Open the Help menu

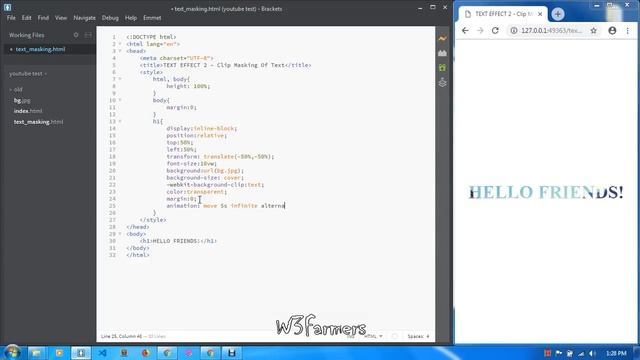(131, 18)
